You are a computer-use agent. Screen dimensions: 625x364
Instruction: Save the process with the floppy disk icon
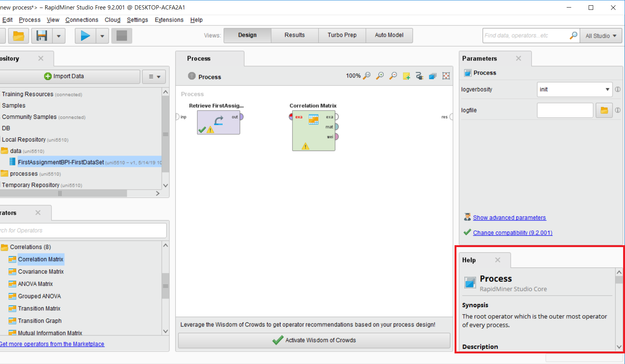42,36
